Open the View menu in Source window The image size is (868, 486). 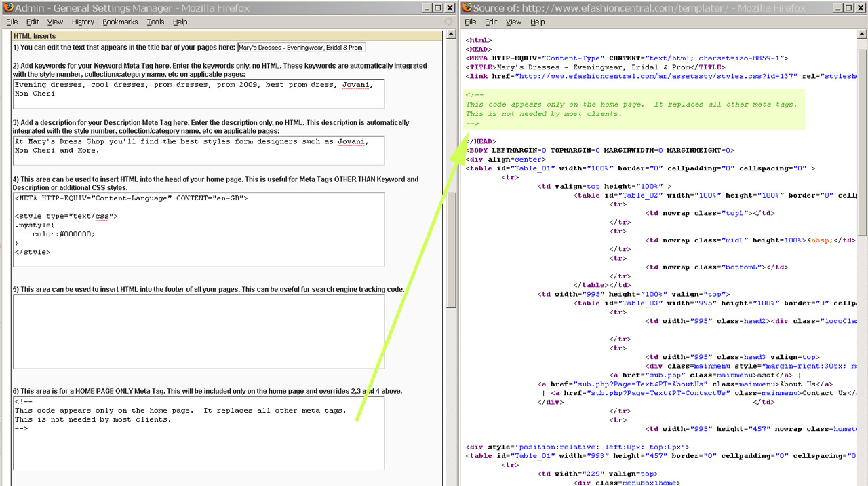(x=514, y=22)
